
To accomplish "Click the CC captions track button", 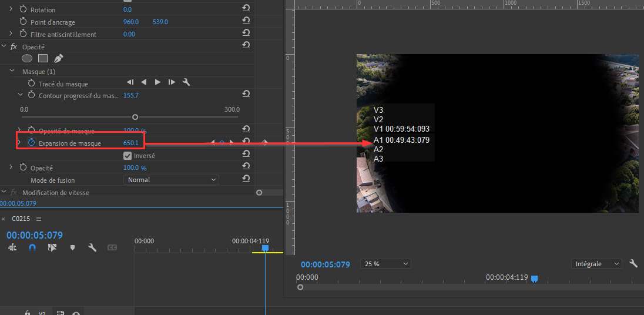I will (x=112, y=247).
